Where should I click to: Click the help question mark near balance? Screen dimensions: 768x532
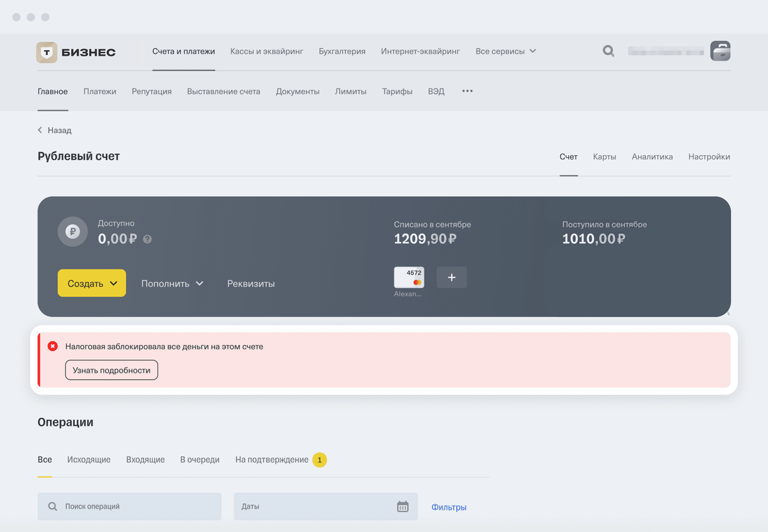147,239
